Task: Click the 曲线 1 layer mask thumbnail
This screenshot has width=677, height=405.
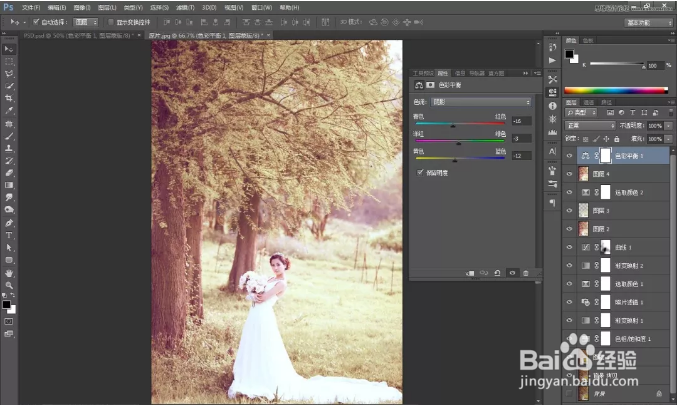Action: point(605,247)
